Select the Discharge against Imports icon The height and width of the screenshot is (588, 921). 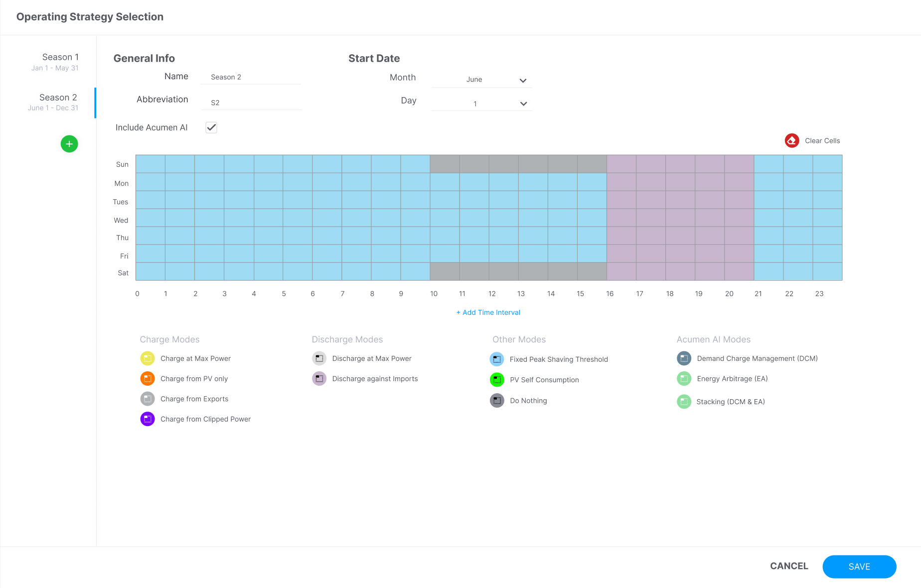pyautogui.click(x=319, y=378)
